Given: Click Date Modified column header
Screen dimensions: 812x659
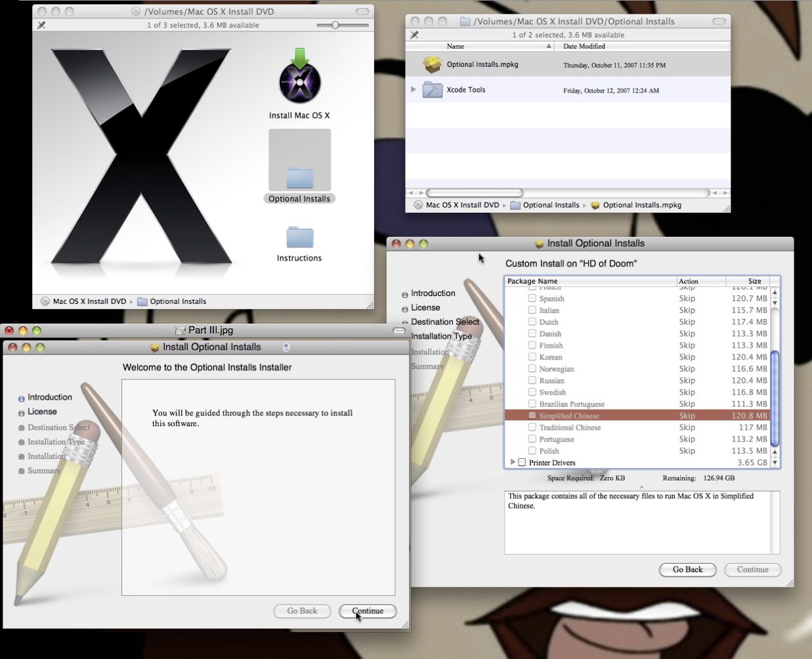Looking at the screenshot, I should (642, 46).
